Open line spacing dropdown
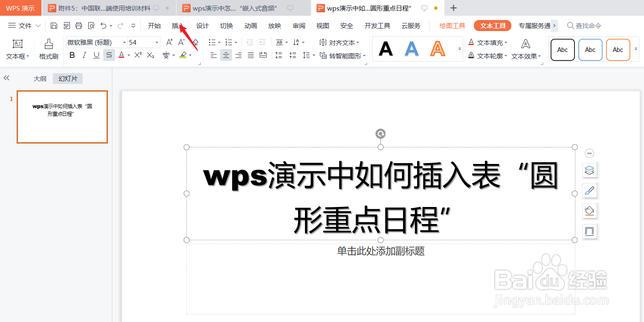This screenshot has width=644, height=322. (x=314, y=55)
